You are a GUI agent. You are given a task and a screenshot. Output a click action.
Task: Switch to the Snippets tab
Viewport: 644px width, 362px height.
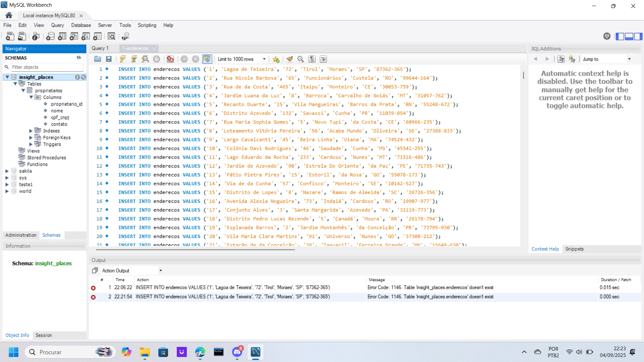574,249
